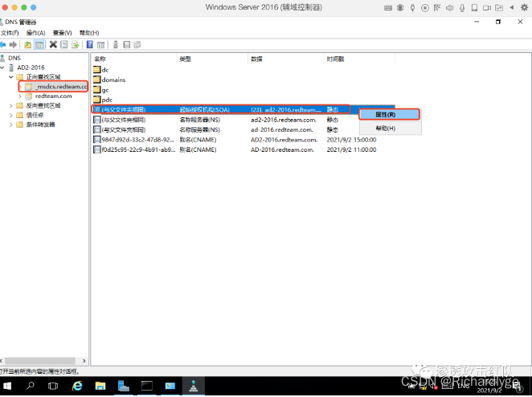532x397 pixels.
Task: Click the VM CD/DVD disc icon
Action: (425, 7)
